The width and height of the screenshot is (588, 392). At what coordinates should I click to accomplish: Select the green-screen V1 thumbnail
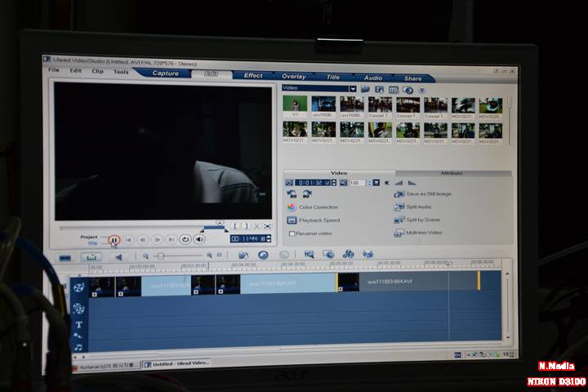[x=295, y=104]
